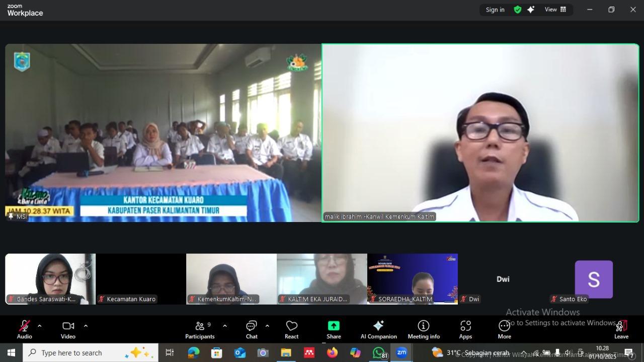Viewport: 644px width, 362px height.
Task: Select Gandes Saraswati's video thumbnail
Action: (50, 278)
